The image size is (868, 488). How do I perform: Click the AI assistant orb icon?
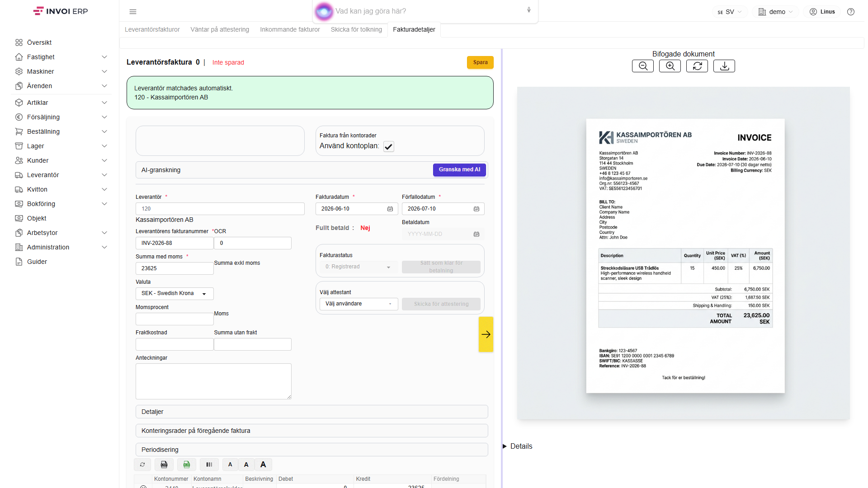pyautogui.click(x=324, y=11)
